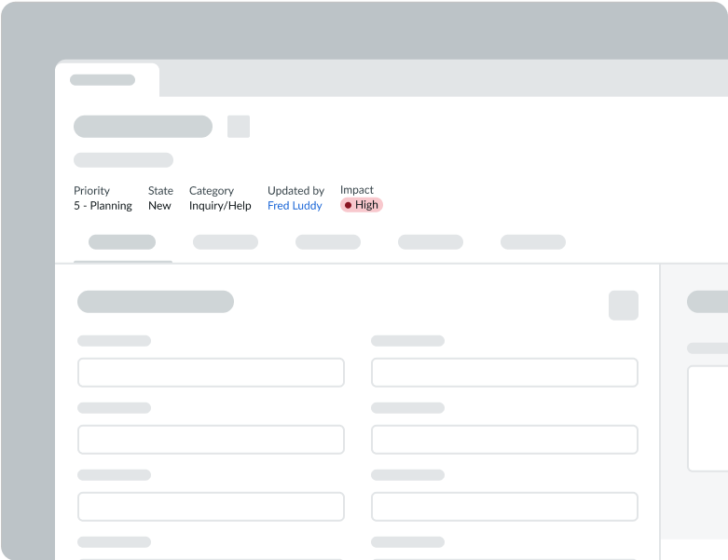Click the 'State' label
The height and width of the screenshot is (560, 728).
pyautogui.click(x=160, y=191)
